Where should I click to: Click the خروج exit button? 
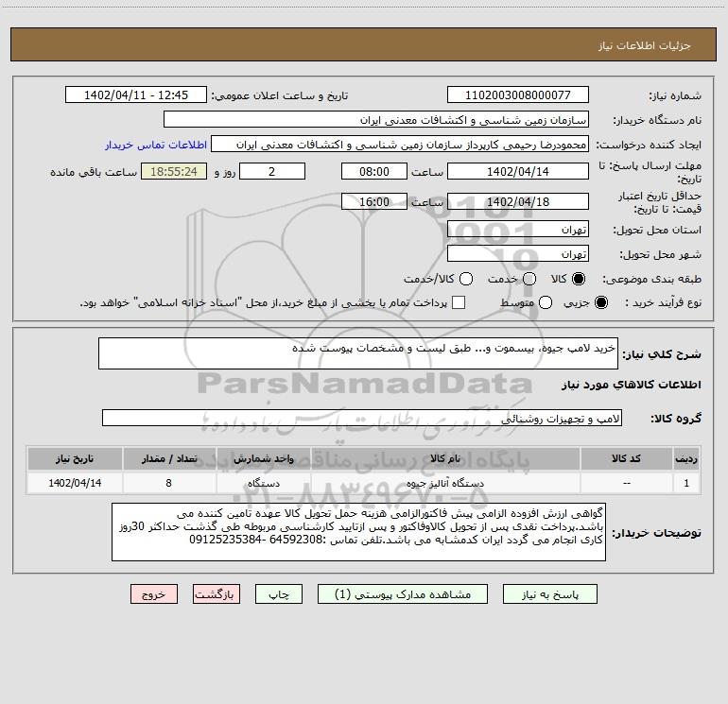(154, 594)
